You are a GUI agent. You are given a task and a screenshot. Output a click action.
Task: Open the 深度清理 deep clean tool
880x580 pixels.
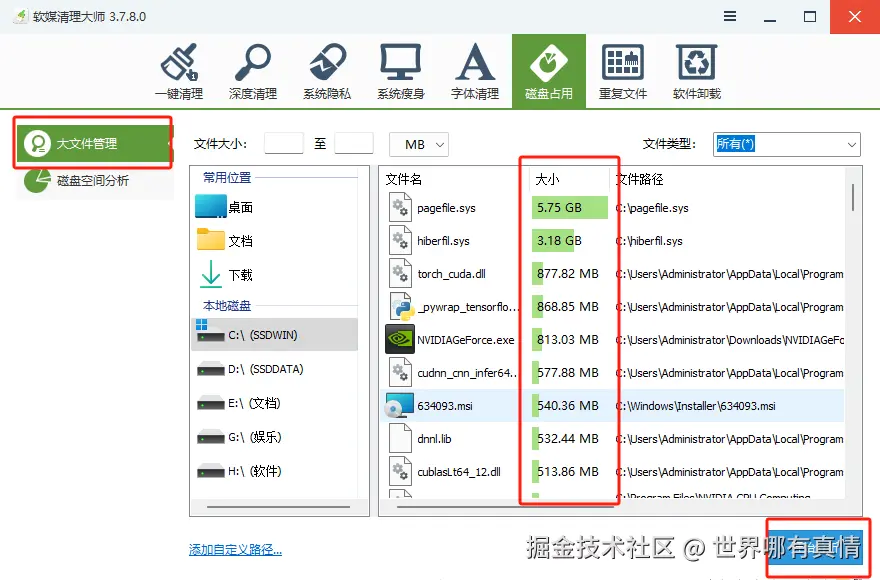click(253, 71)
